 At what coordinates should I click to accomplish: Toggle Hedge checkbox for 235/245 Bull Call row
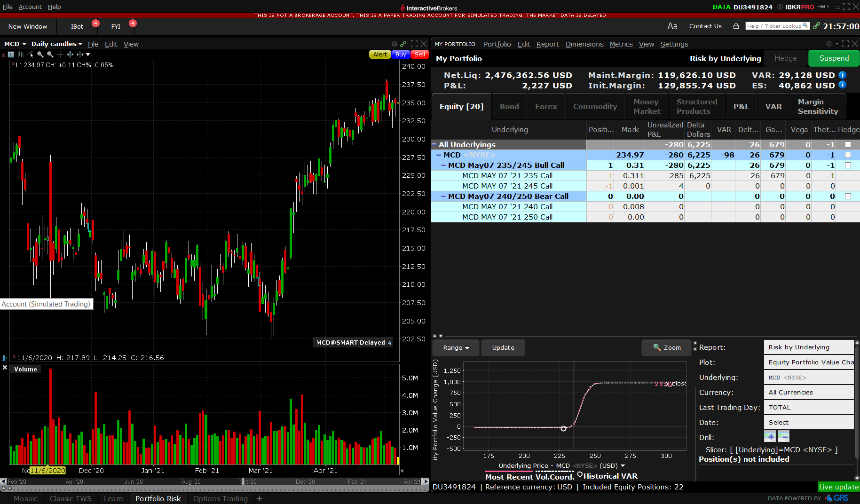pyautogui.click(x=848, y=165)
